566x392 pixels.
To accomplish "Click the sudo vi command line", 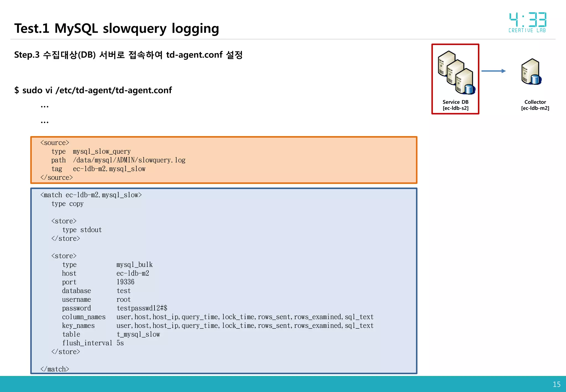I will point(93,90).
